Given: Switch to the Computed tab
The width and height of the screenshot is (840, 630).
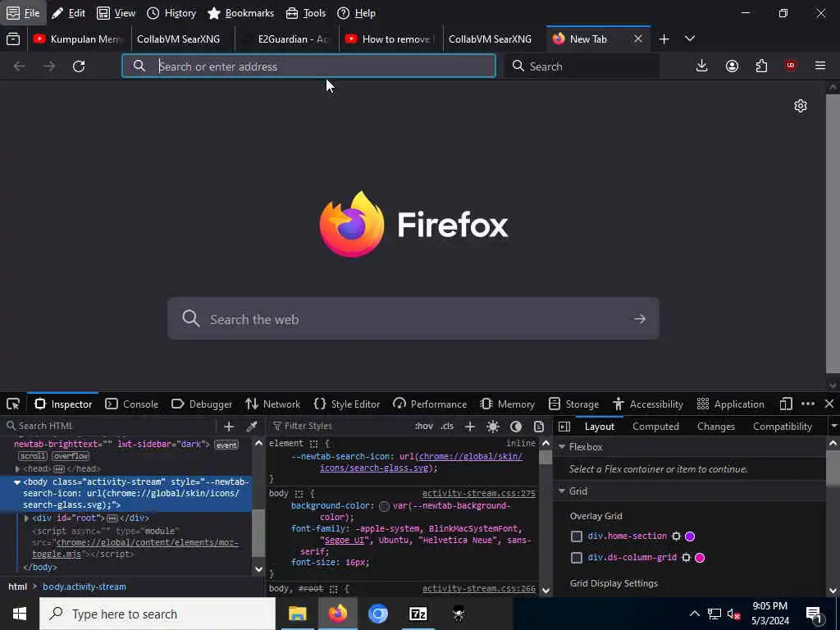Looking at the screenshot, I should (655, 427).
